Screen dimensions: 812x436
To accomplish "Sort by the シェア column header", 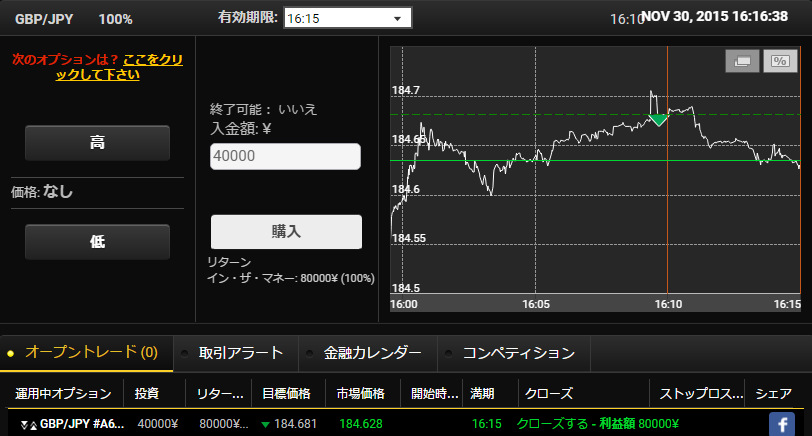I will (x=773, y=394).
